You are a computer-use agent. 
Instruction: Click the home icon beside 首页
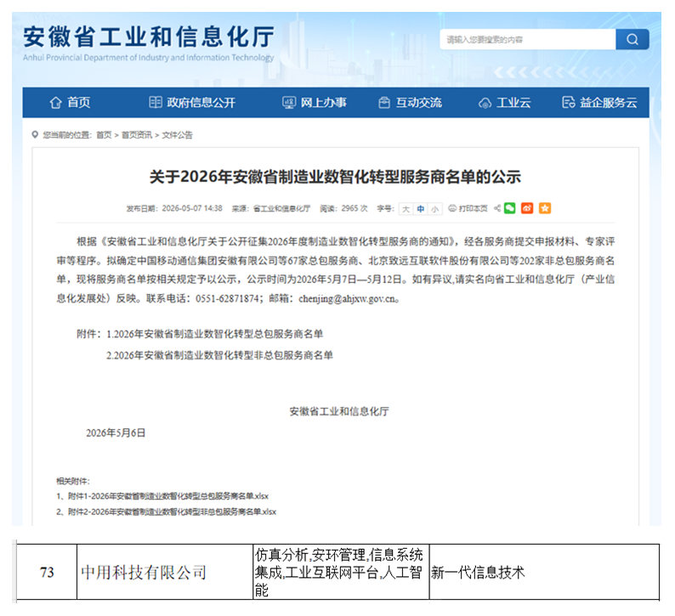[55, 103]
